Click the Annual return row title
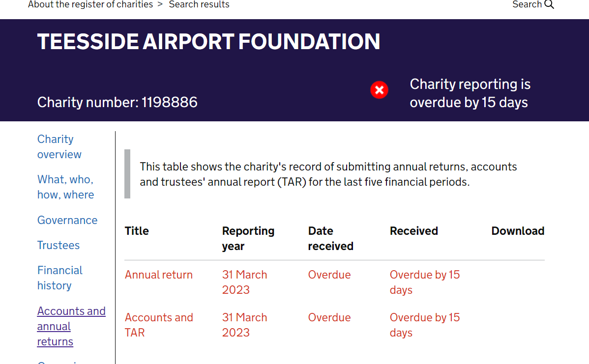Image resolution: width=589 pixels, height=364 pixels. pos(159,275)
